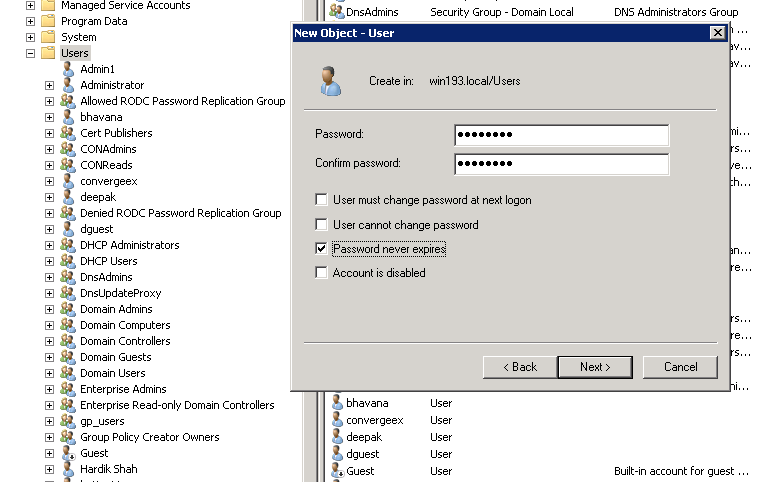The image size is (774, 482).
Task: Click the Users folder icon in tree
Action: (48, 53)
